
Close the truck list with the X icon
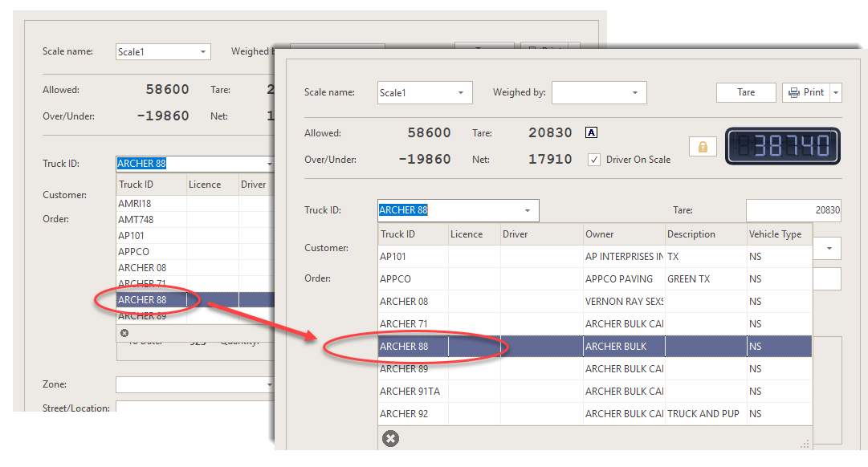point(390,438)
